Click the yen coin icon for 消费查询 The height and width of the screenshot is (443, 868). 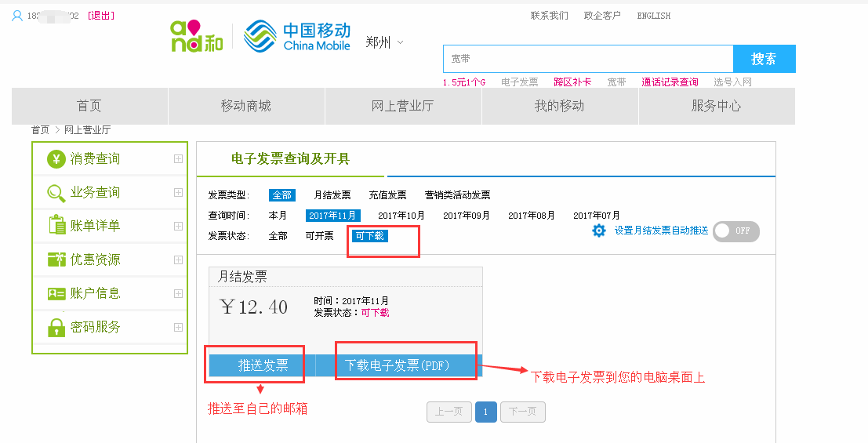point(56,159)
